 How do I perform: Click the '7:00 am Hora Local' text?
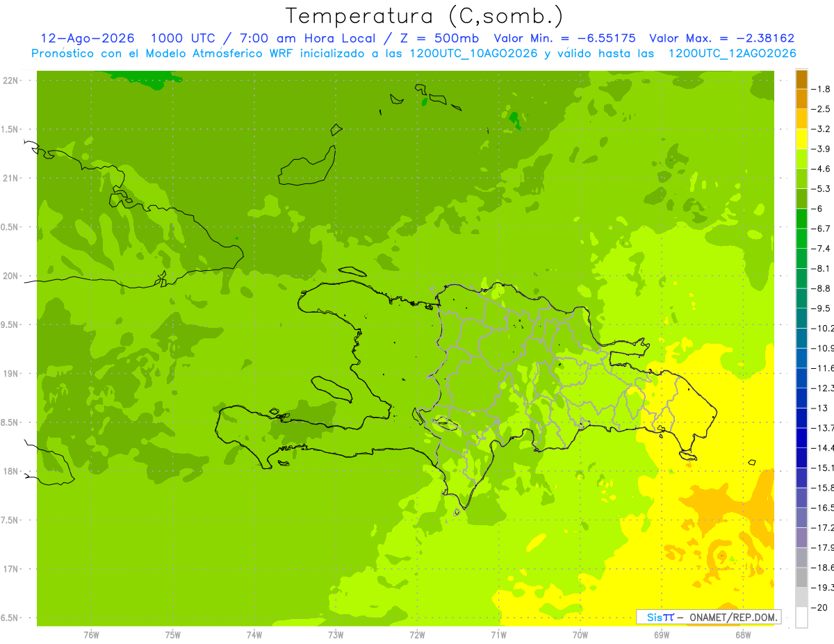coord(309,38)
